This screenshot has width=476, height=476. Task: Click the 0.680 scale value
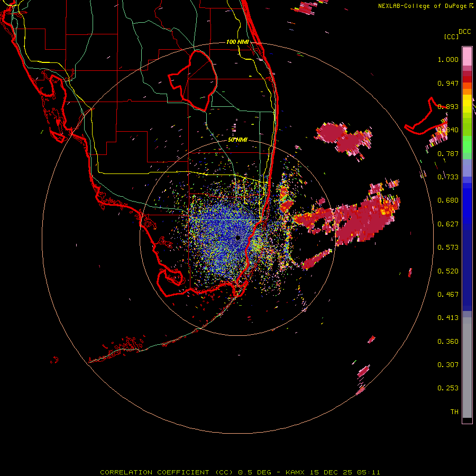[448, 200]
